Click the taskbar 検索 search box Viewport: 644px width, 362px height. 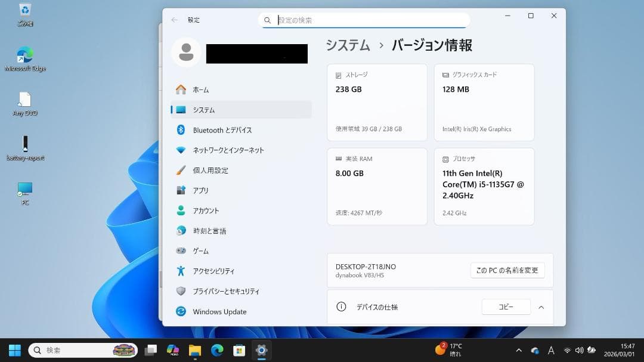pos(83,350)
